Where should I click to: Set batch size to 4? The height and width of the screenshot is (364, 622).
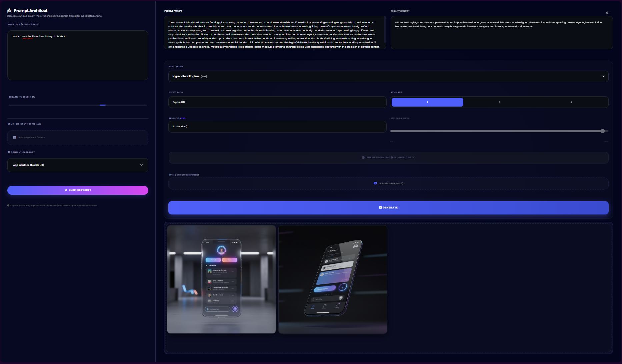click(x=571, y=102)
